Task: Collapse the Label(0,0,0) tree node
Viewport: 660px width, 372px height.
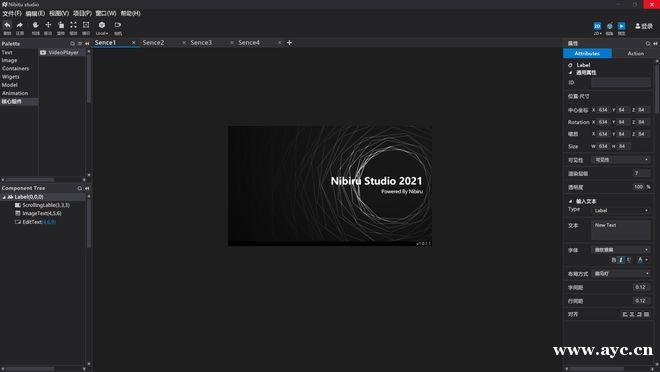Action: click(4, 197)
